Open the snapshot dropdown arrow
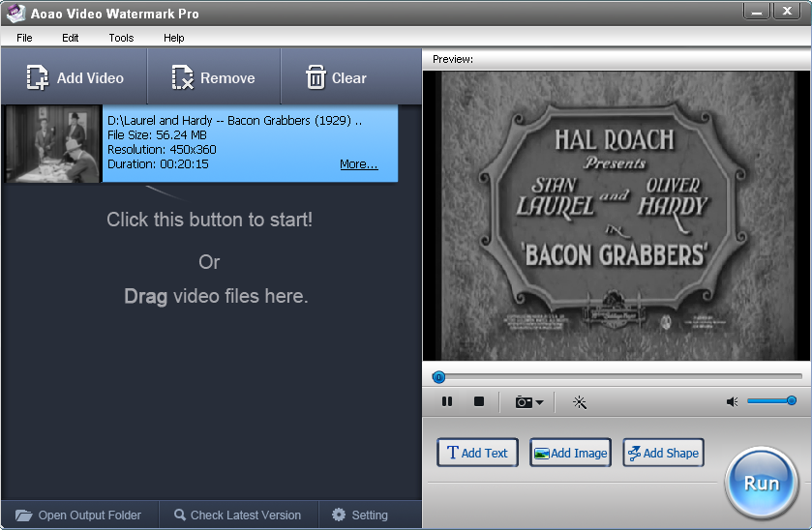Viewport: 812px width, 530px height. pos(539,402)
